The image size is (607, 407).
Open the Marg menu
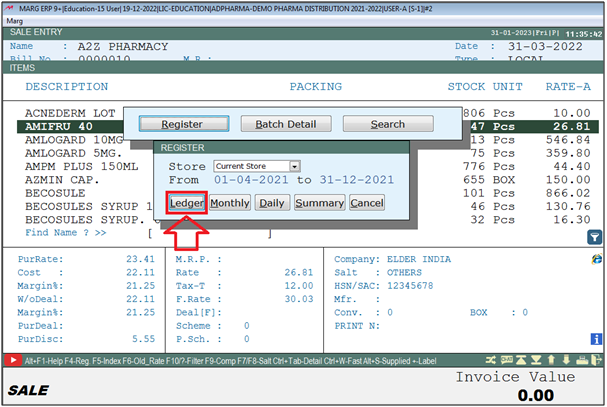(x=15, y=21)
